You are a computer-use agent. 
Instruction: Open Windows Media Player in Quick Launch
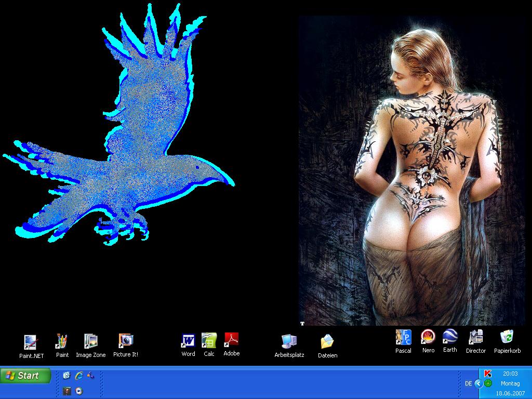(x=79, y=391)
